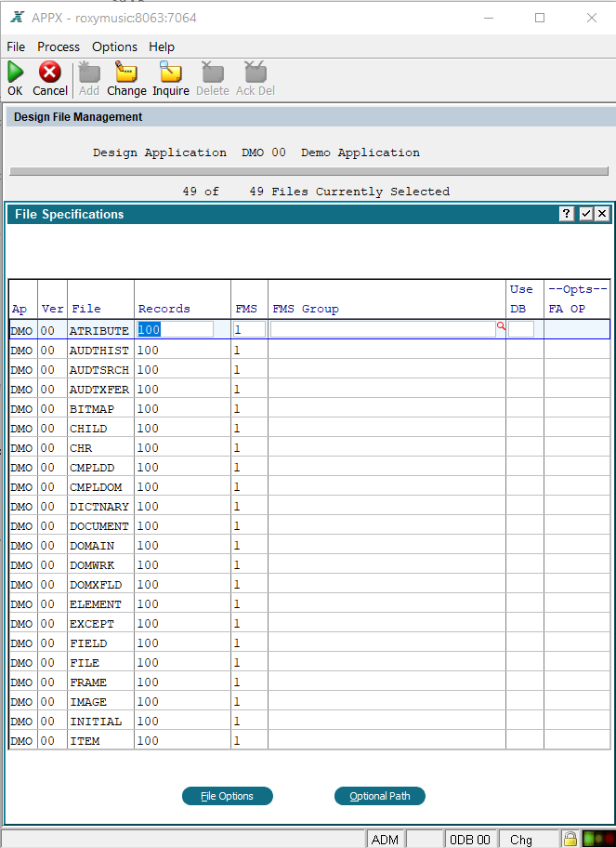Select the ELEMENT file row

tap(309, 603)
